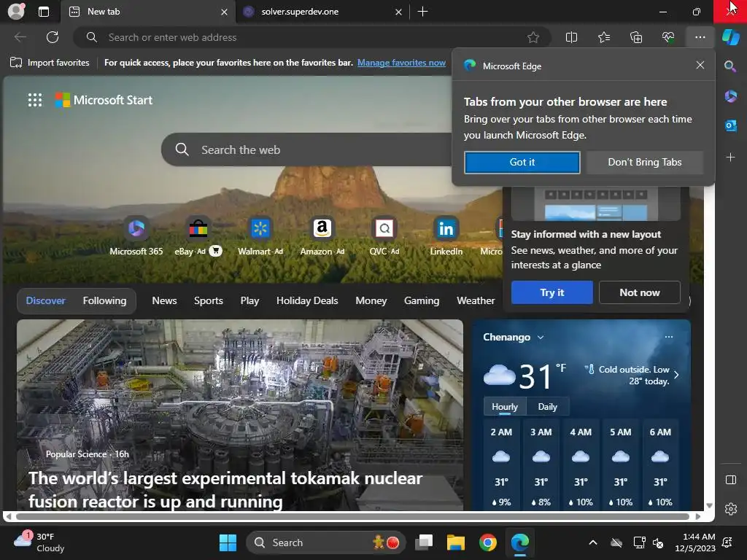Screen dimensions: 747x560
Task: Open Google Chrome from taskbar
Action: (x=487, y=542)
